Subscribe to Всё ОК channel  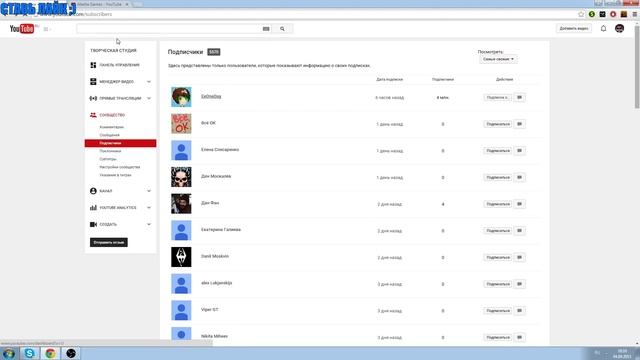tap(498, 124)
